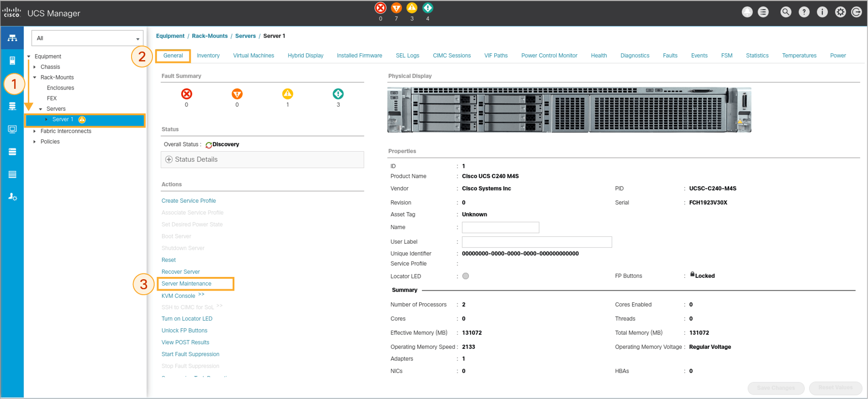This screenshot has height=399, width=868.
Task: Click the warning faults icon in header
Action: tap(427, 8)
